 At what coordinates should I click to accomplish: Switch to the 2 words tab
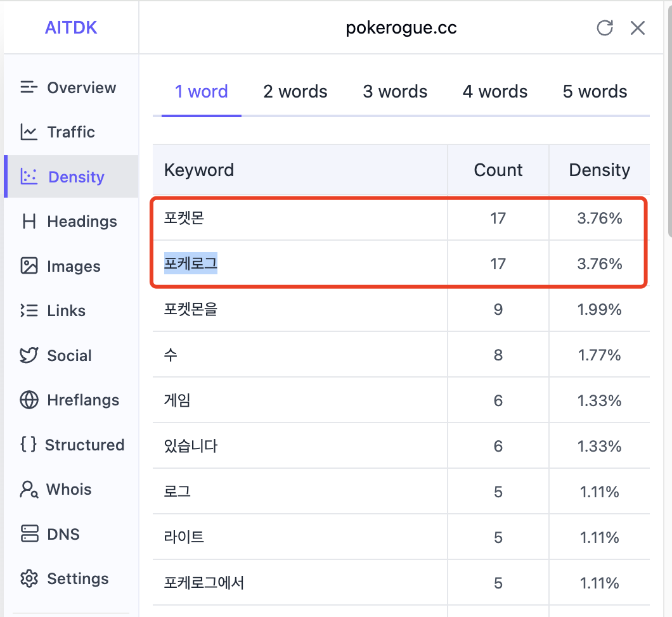[295, 92]
